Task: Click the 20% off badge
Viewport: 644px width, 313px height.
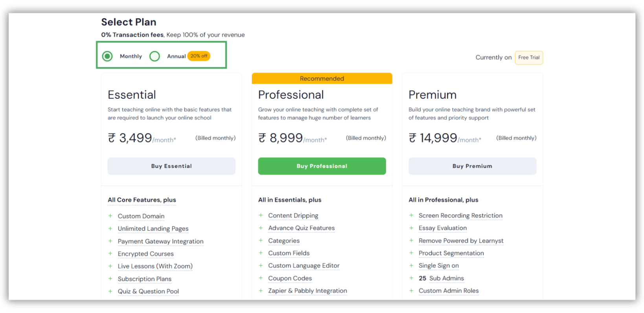Action: (x=199, y=56)
